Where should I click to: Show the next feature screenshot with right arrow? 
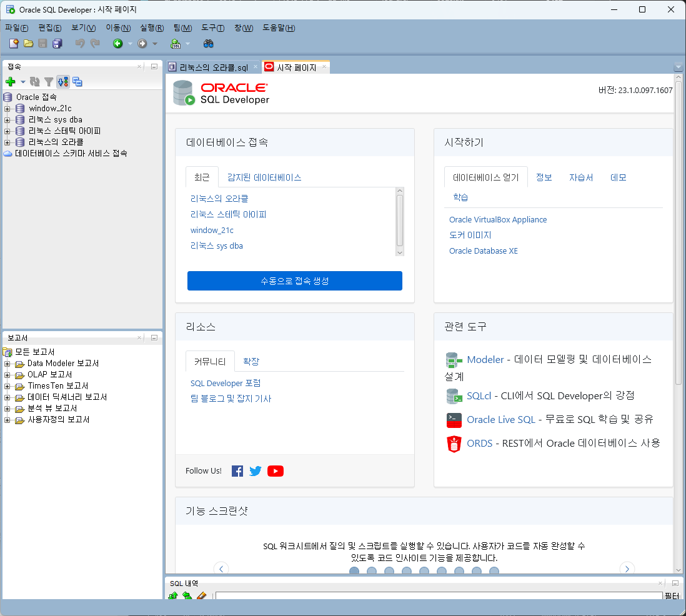[627, 569]
